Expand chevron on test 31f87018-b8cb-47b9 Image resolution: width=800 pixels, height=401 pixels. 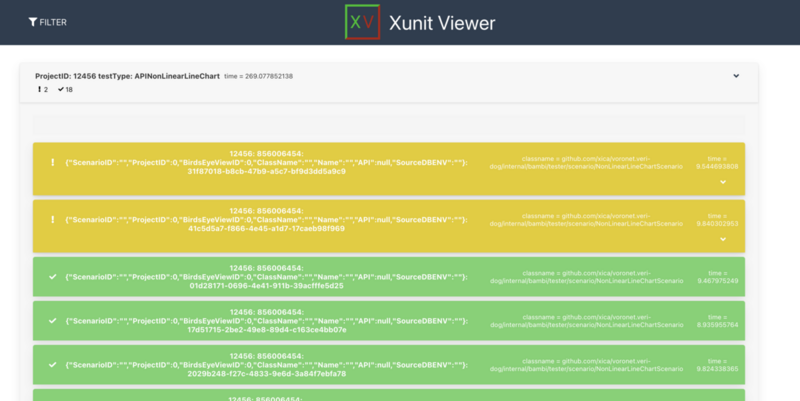pyautogui.click(x=722, y=182)
